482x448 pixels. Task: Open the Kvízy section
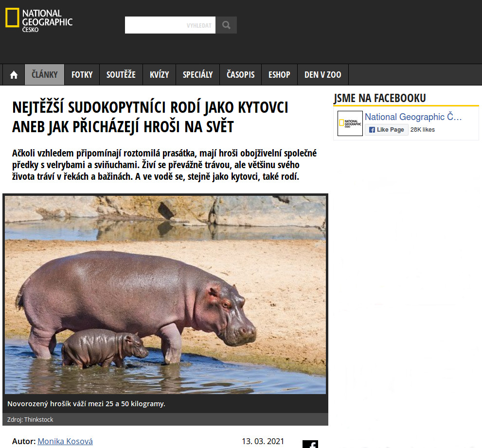pyautogui.click(x=159, y=75)
